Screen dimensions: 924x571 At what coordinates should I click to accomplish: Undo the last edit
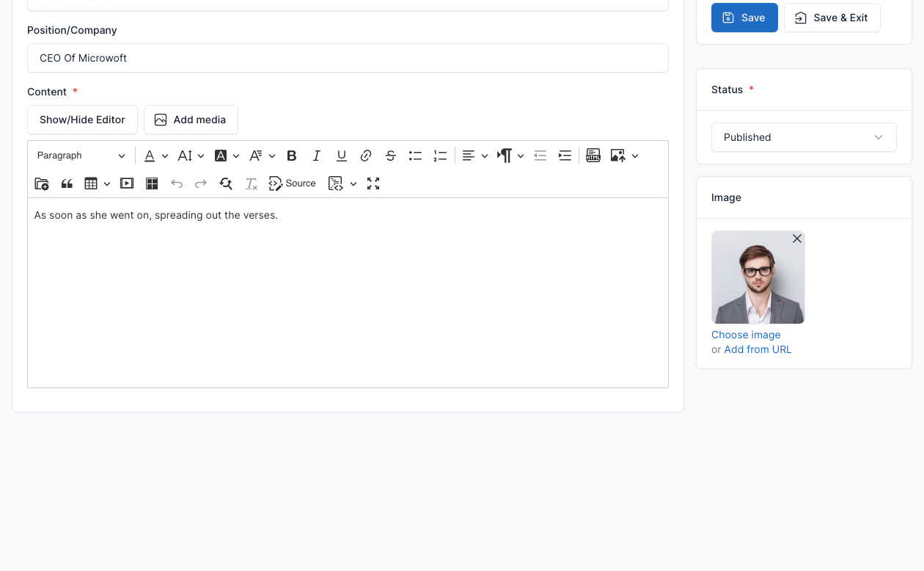click(177, 183)
